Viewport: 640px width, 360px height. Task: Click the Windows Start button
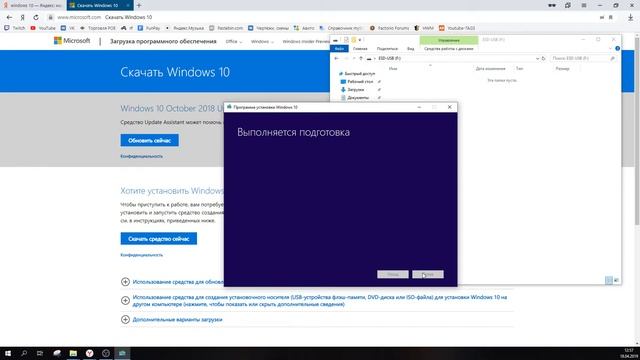coord(8,353)
